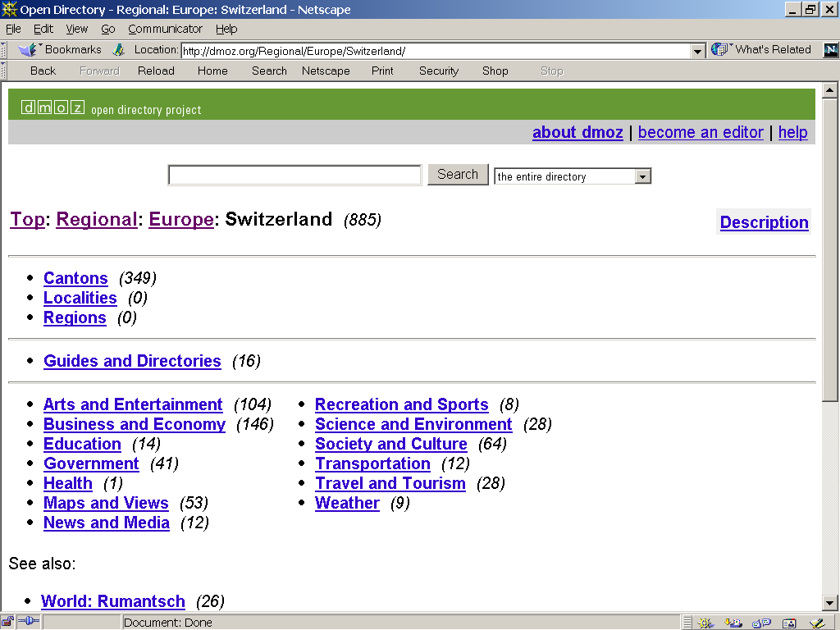Click the security padlock in status bar

click(x=7, y=622)
